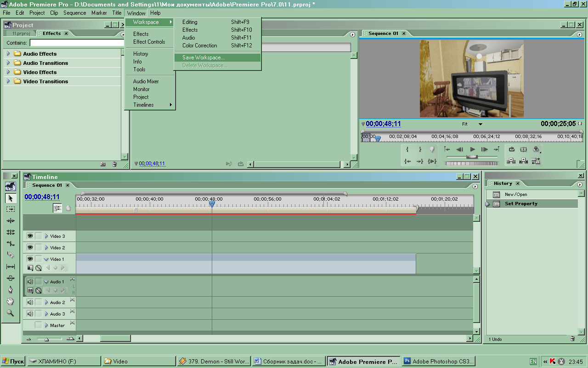588x368 pixels.
Task: Hide Video 1 track with eye
Action: [x=30, y=259]
